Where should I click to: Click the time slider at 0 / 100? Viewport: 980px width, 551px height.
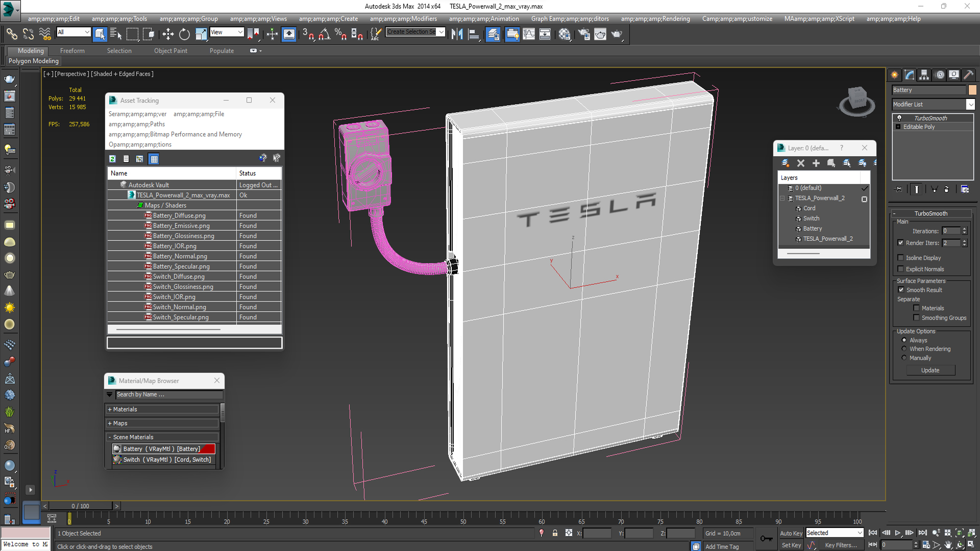(x=80, y=506)
